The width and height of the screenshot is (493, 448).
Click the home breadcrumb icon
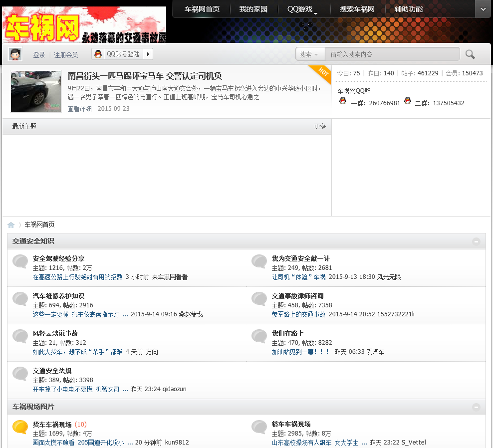(x=11, y=225)
